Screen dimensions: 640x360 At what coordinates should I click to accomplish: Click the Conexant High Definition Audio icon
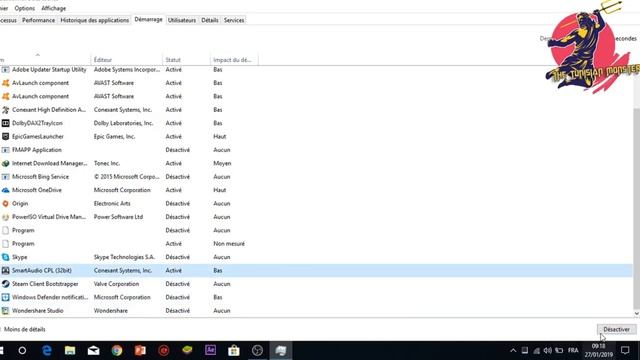click(5, 110)
